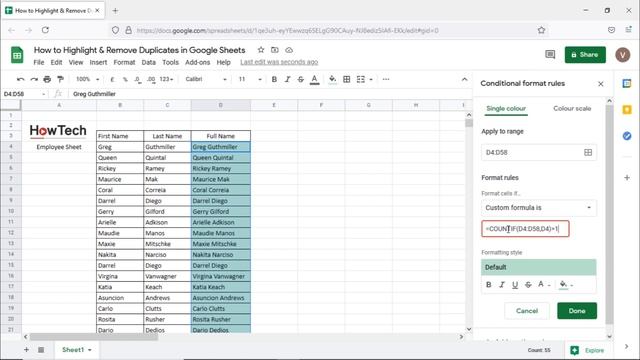Click the custom formula COUNTIF input field
This screenshot has width=640, height=360.
click(x=525, y=229)
